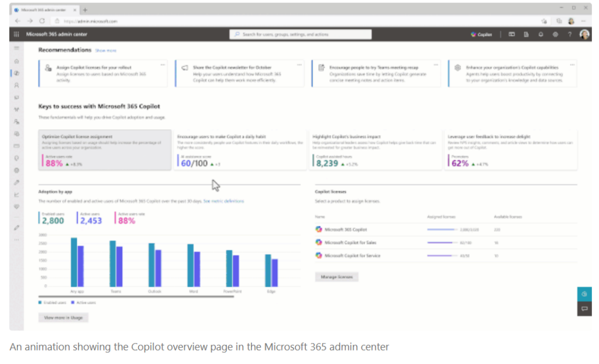Click View more in Usage button
Image resolution: width=599 pixels, height=364 pixels.
coord(63,317)
